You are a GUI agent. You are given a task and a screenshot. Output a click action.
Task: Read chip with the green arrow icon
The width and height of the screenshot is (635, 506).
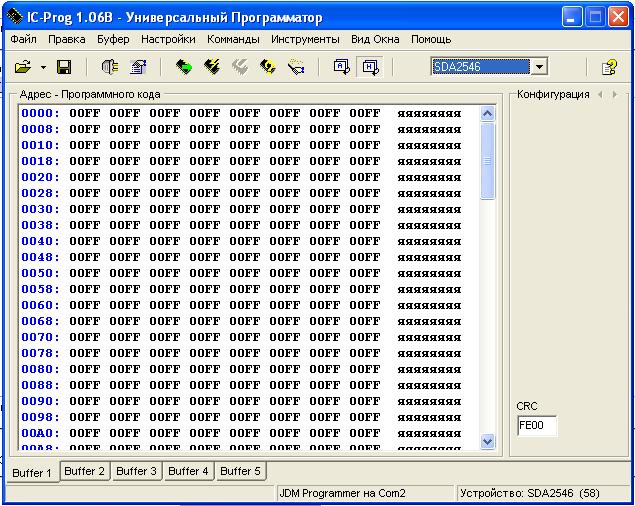click(184, 67)
